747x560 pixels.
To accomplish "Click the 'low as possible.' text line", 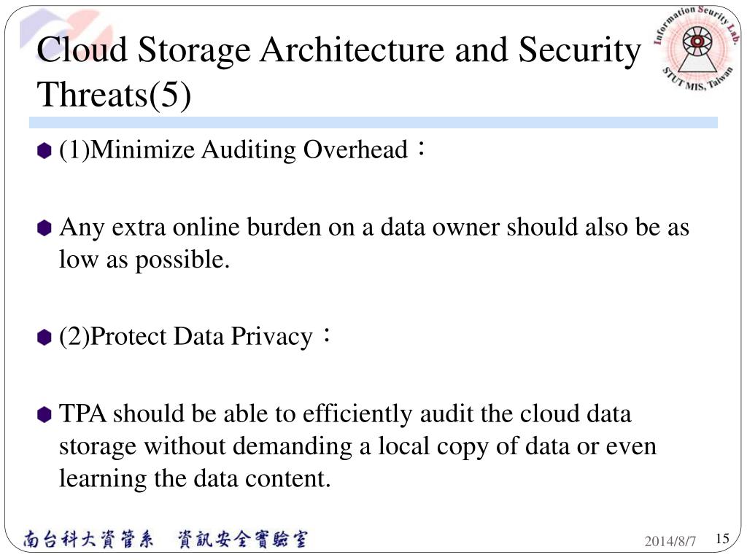I will point(144,260).
